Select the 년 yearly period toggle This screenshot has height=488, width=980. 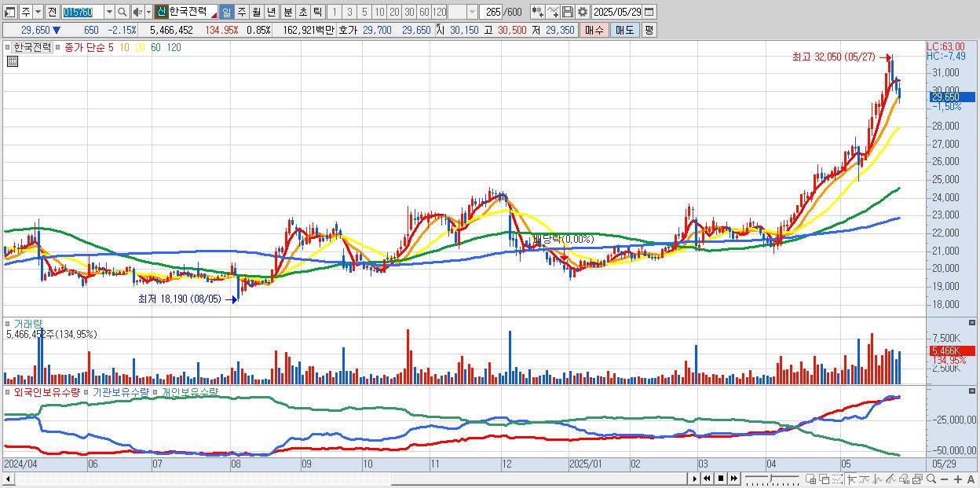(x=271, y=12)
